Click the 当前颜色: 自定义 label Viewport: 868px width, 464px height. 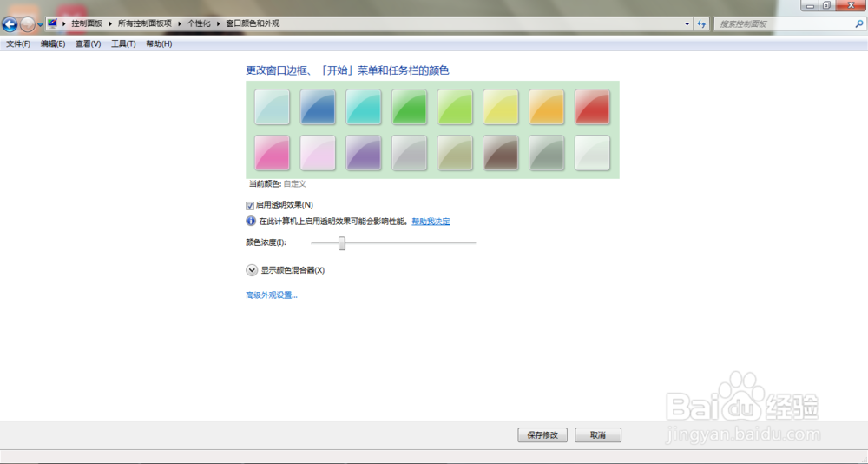click(278, 184)
